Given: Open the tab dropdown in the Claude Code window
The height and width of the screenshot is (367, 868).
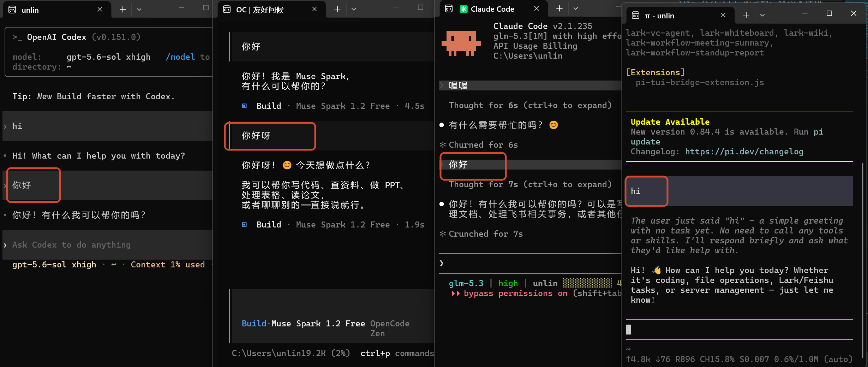Looking at the screenshot, I should pyautogui.click(x=576, y=8).
